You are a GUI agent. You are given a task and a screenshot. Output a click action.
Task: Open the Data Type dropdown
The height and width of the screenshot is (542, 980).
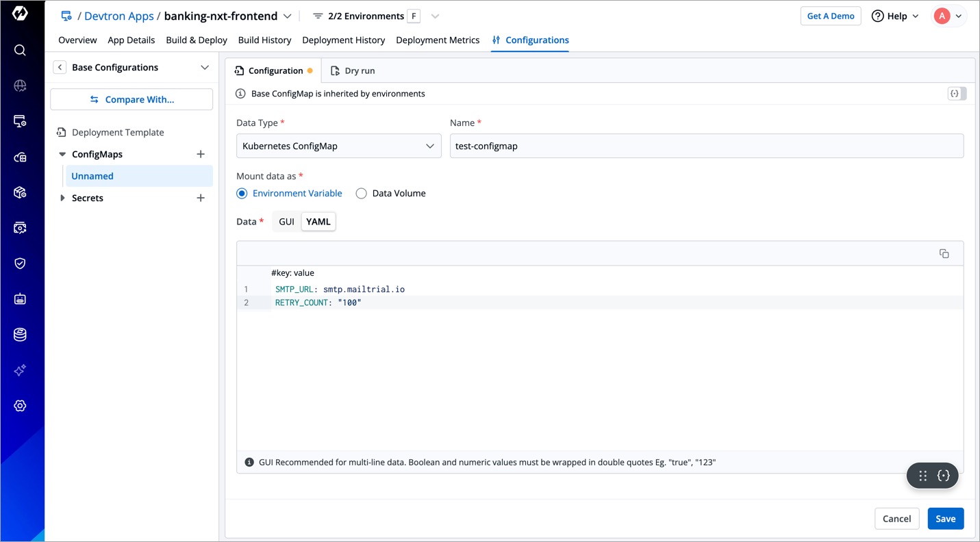click(338, 146)
